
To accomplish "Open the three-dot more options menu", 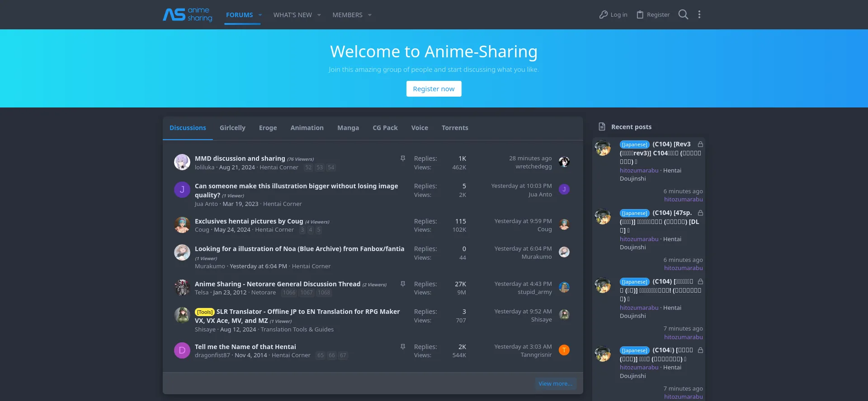I will click(699, 14).
